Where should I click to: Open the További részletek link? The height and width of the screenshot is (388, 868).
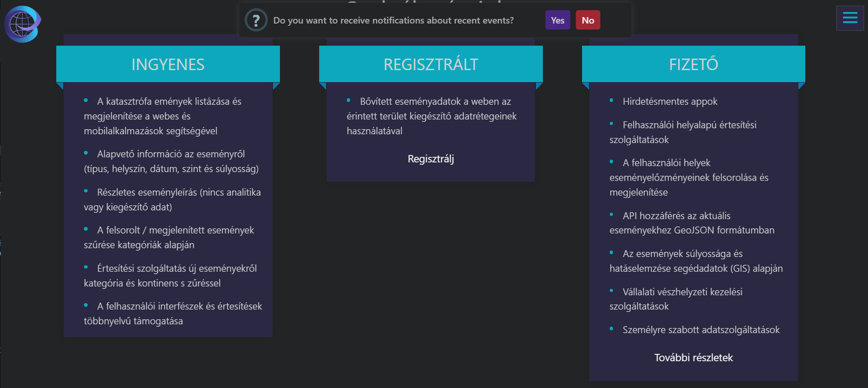694,358
